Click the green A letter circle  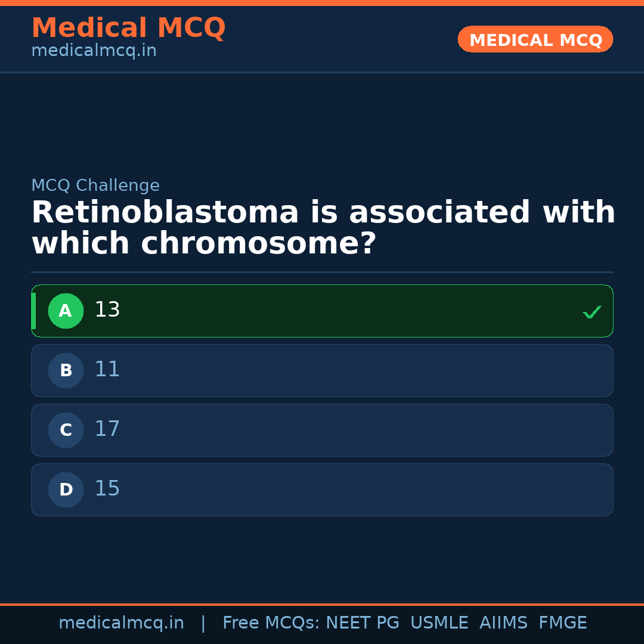coord(66,311)
